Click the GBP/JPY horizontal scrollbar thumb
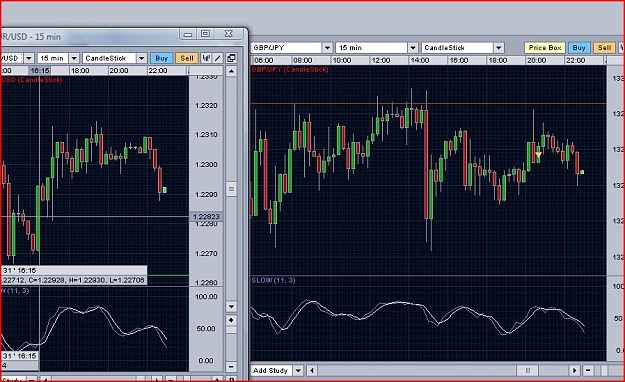This screenshot has height=382, width=625. click(528, 370)
